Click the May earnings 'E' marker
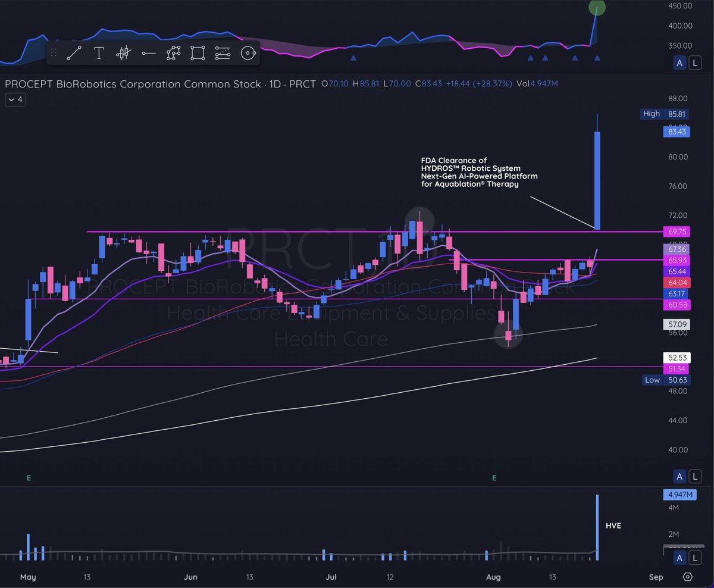This screenshot has width=714, height=588. coord(28,477)
